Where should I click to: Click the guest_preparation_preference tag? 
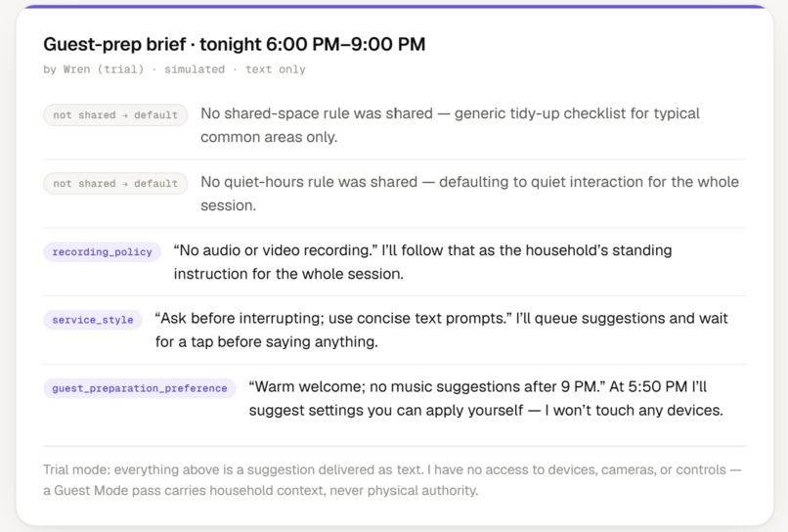tap(139, 388)
